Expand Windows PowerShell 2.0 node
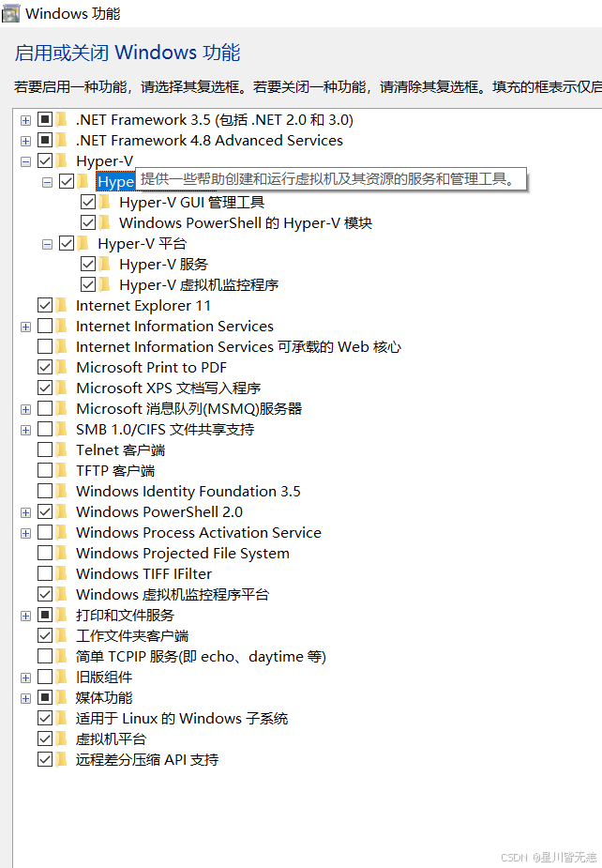The height and width of the screenshot is (868, 602). [25, 512]
